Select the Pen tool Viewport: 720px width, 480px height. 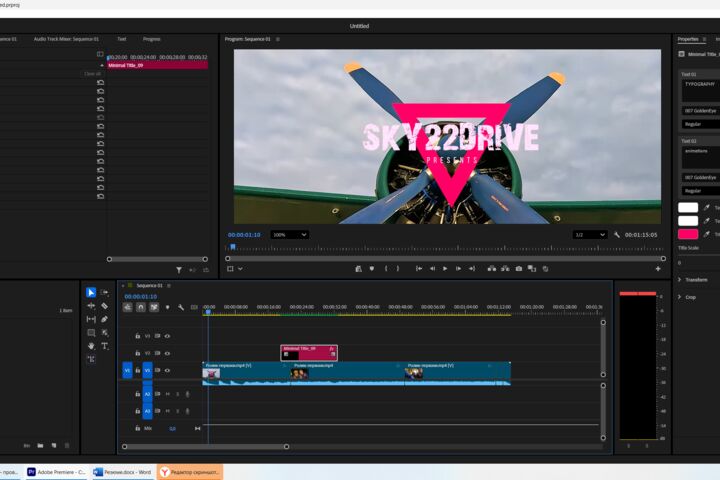pyautogui.click(x=105, y=319)
